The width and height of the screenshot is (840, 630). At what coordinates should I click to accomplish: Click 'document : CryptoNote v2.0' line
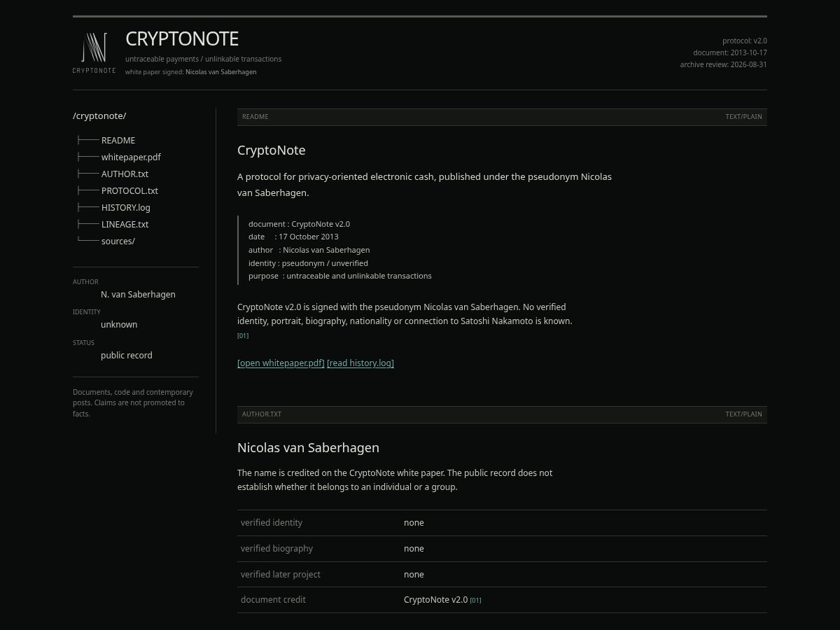point(299,224)
